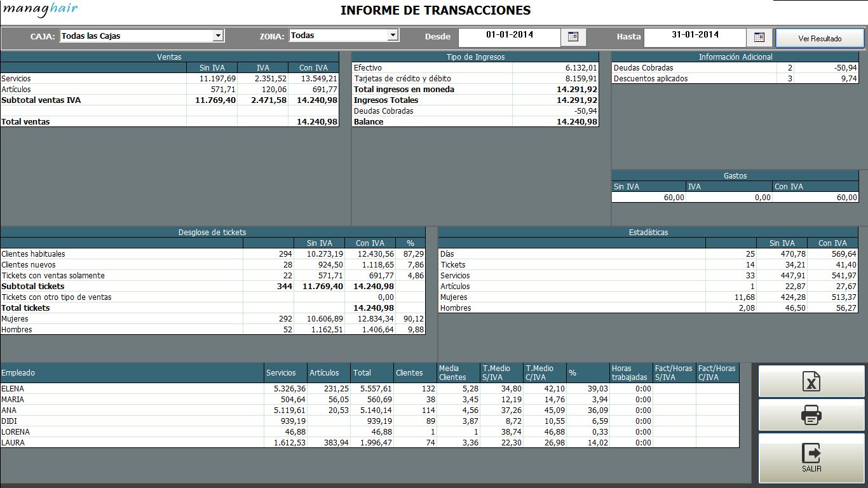Image resolution: width=868 pixels, height=488 pixels.
Task: Click the Balance row label
Action: (x=369, y=121)
